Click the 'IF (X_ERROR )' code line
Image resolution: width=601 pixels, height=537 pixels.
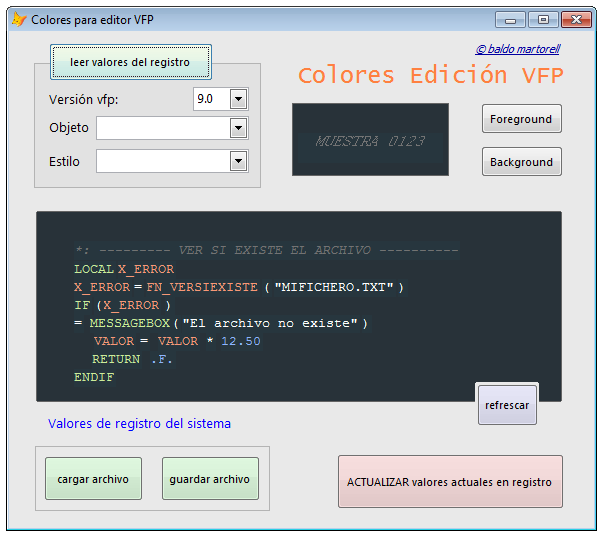click(123, 305)
